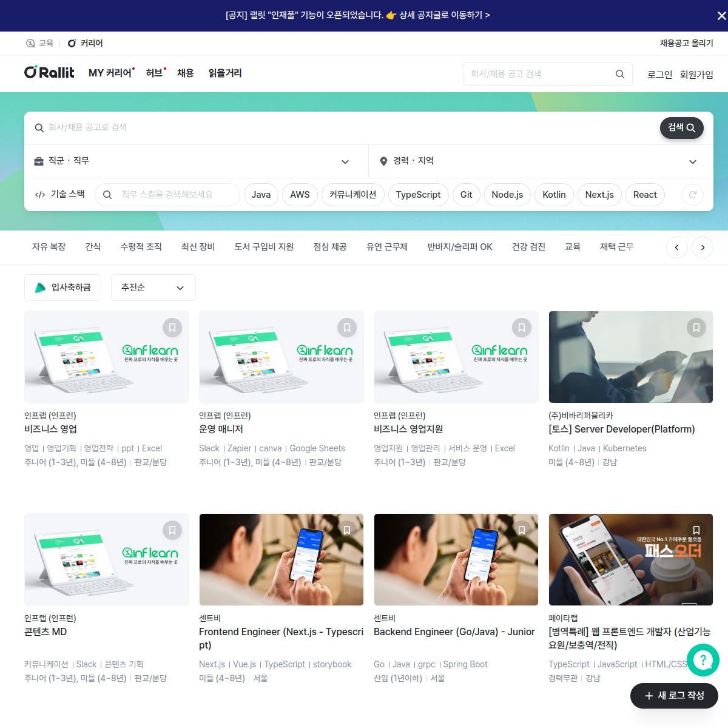Open the 추천순 sort dropdown
The height and width of the screenshot is (728, 728).
pos(153,288)
